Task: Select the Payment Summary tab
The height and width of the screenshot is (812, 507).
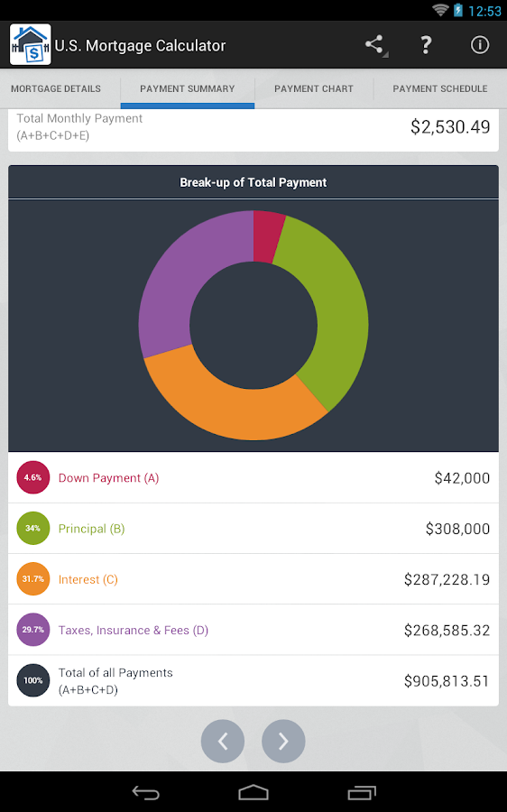Action: click(188, 88)
